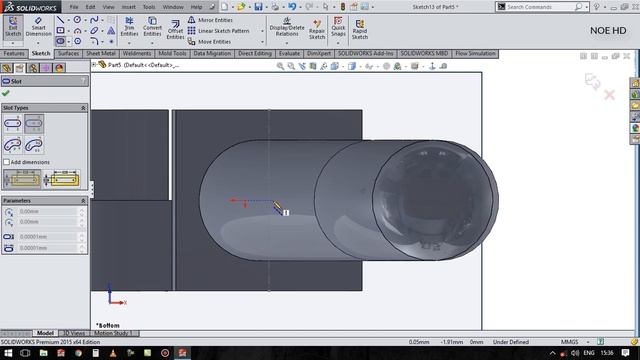Switch to the Flow Simulation tab
This screenshot has width=640, height=360.
[x=475, y=53]
